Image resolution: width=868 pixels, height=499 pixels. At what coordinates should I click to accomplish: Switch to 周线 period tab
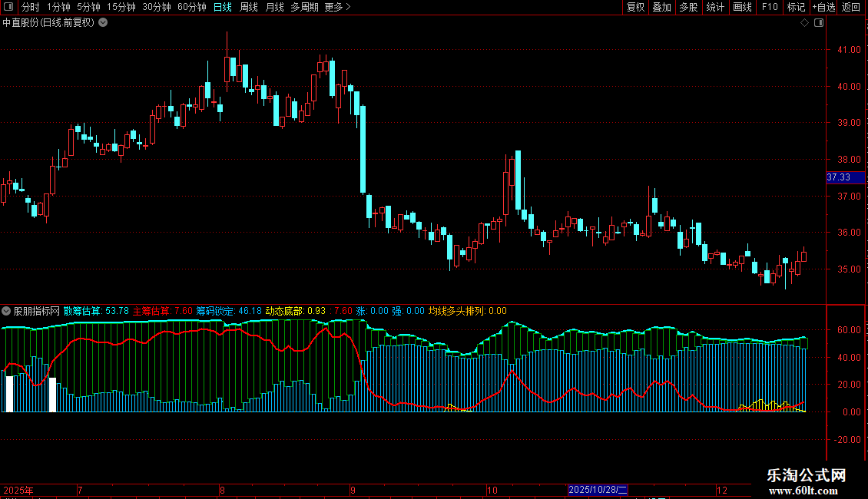(249, 7)
